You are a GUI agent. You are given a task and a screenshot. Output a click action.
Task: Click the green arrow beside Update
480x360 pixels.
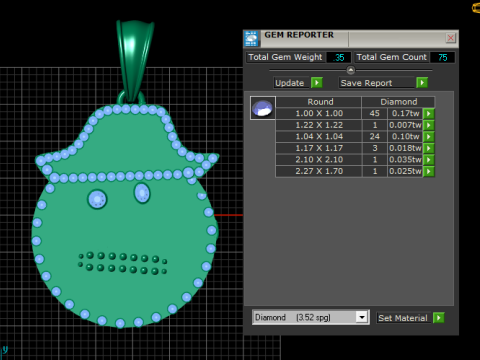tap(317, 82)
